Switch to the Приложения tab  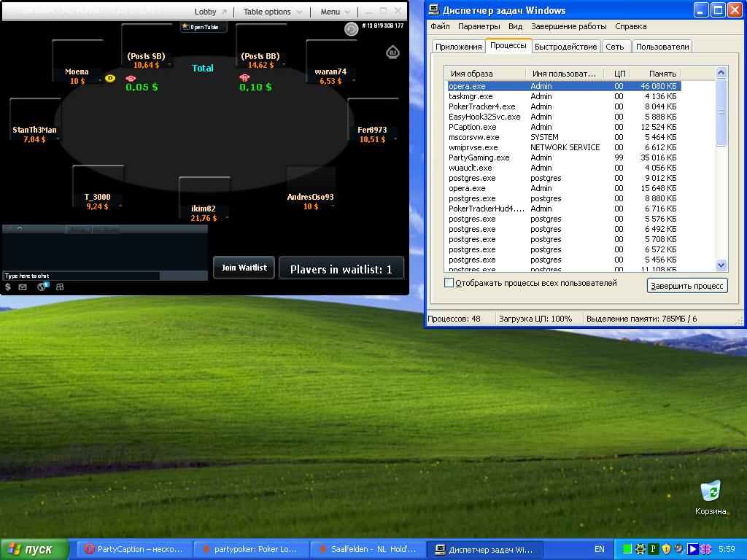[458, 47]
